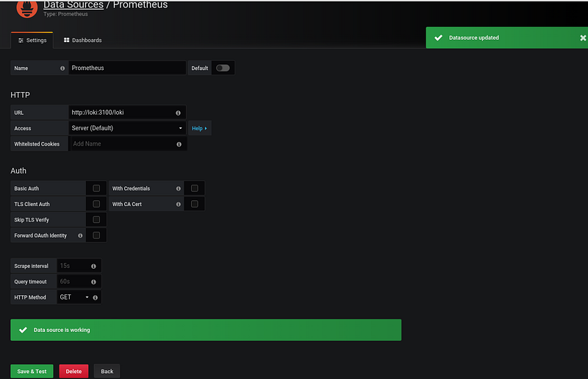Click the Save & Test button

(x=32, y=371)
